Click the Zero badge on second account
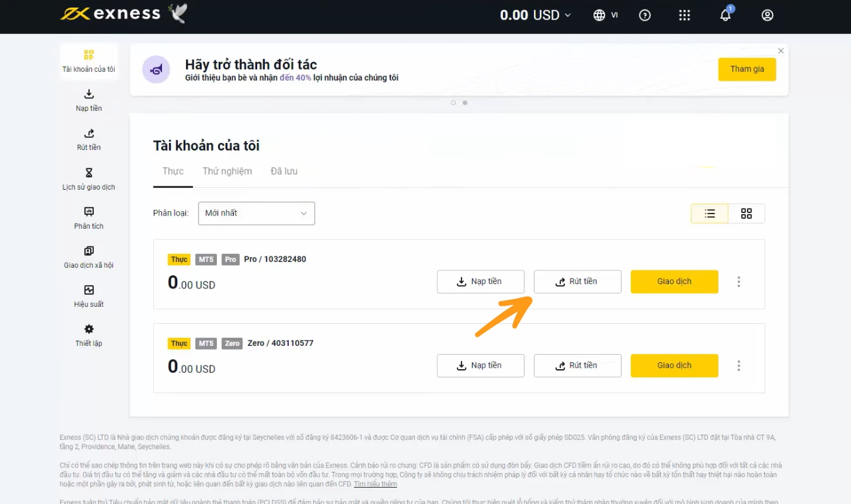This screenshot has height=504, width=851. click(x=232, y=343)
